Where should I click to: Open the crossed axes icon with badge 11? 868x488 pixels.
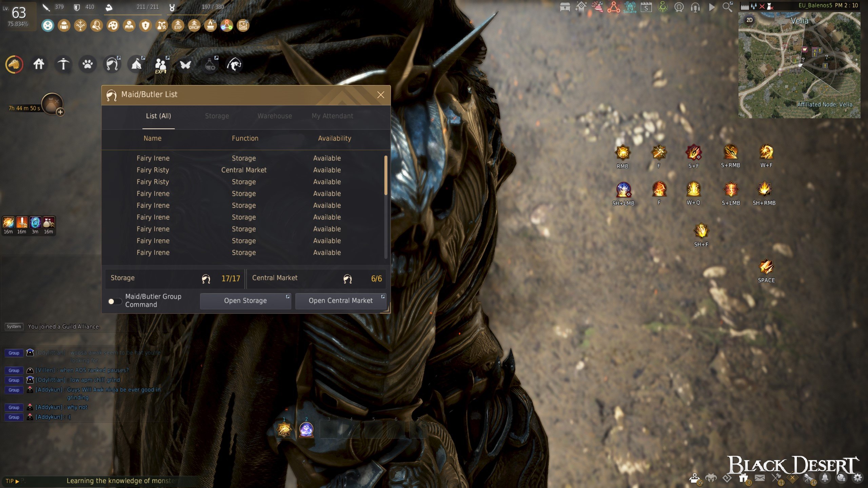[x=777, y=478]
